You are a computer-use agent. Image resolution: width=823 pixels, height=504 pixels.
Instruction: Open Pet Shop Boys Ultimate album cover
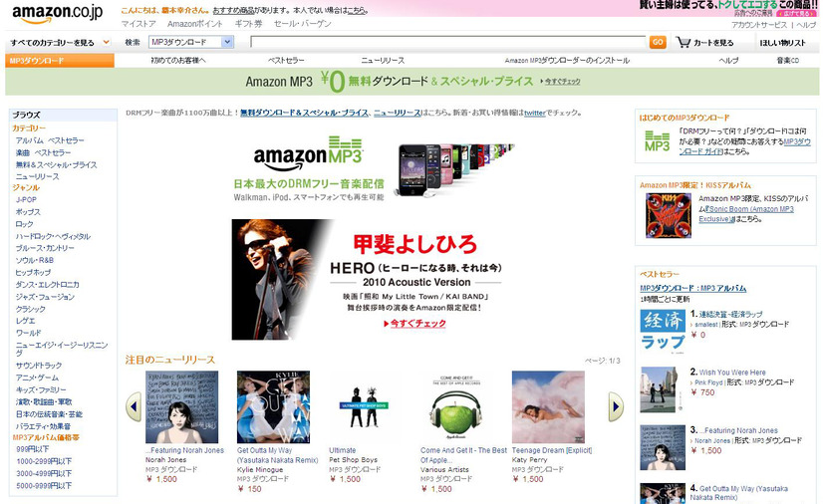tap(365, 407)
